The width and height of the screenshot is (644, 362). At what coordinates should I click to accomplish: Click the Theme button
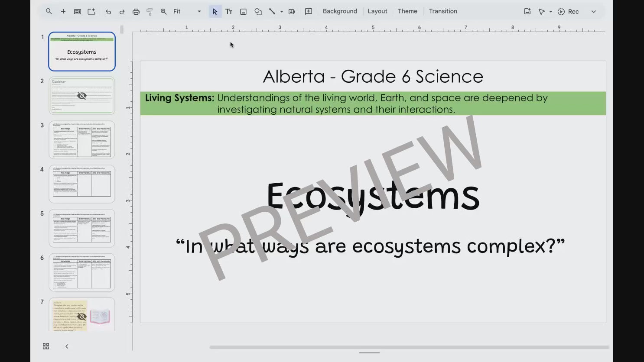(407, 11)
